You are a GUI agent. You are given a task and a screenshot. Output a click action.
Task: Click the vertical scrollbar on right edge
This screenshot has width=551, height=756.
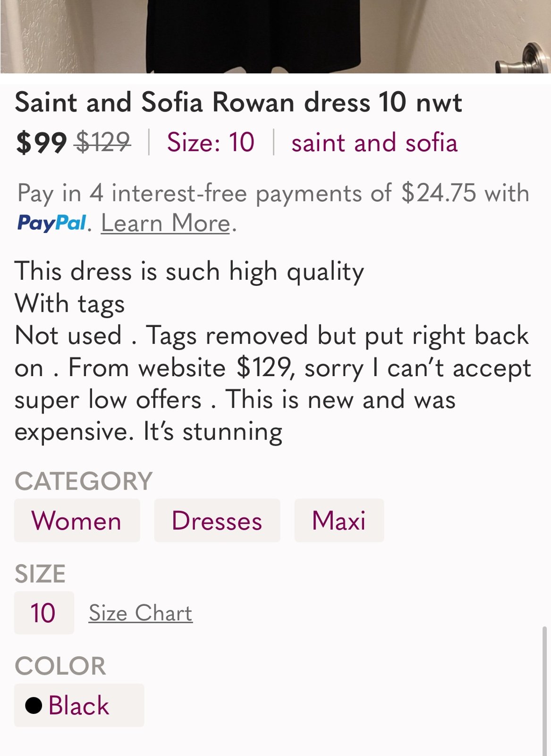tap(545, 690)
